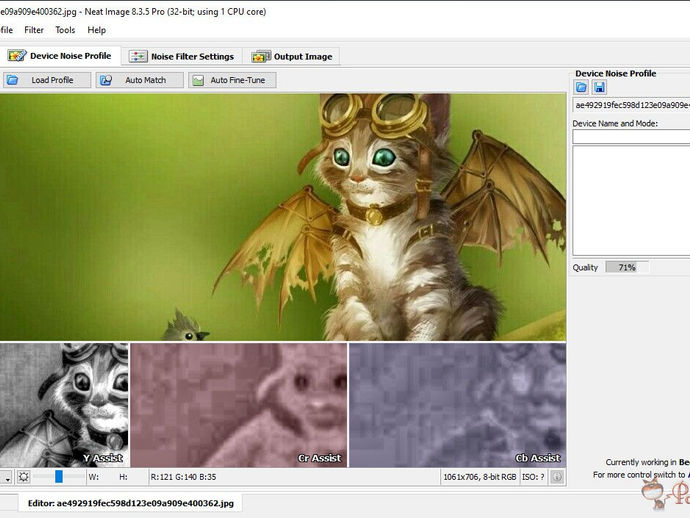Open the Help menu

pyautogui.click(x=96, y=30)
